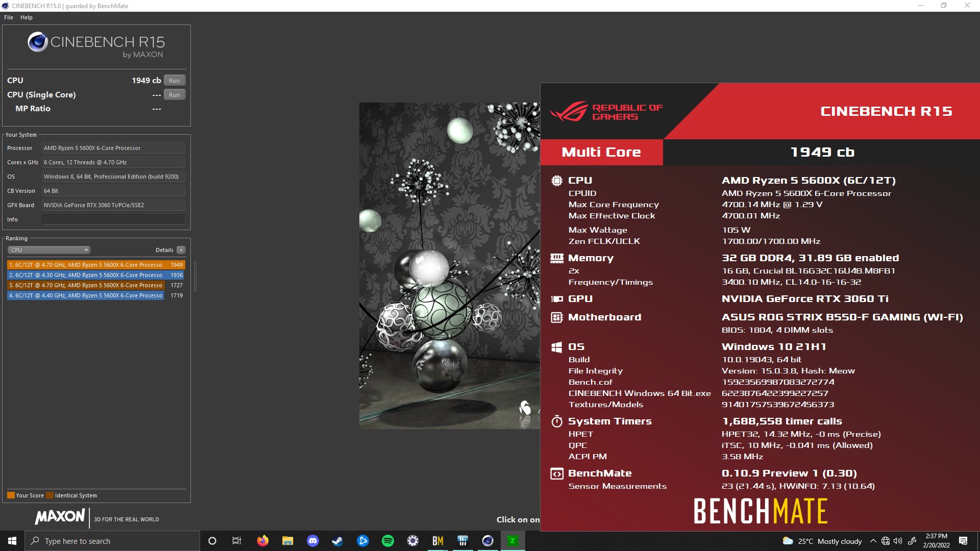The image size is (980, 551).
Task: Click the orange Your Score legend swatch
Action: click(11, 495)
